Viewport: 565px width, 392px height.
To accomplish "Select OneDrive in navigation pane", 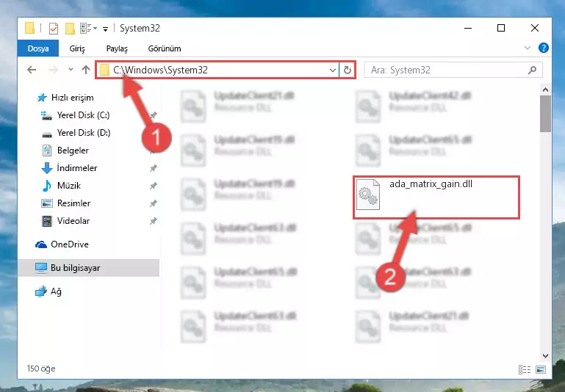I will 70,244.
